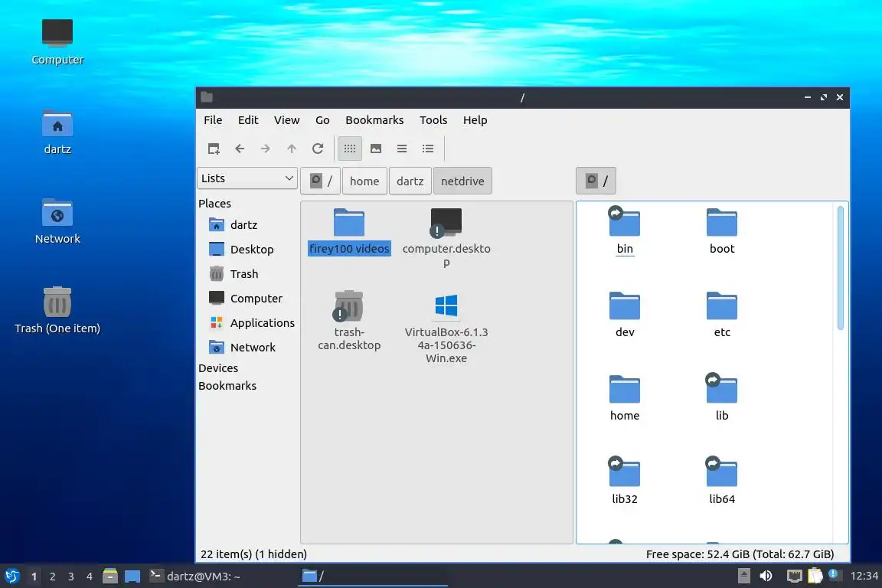The image size is (882, 588).
Task: Click the removable media eject tray icon
Action: [x=743, y=576]
